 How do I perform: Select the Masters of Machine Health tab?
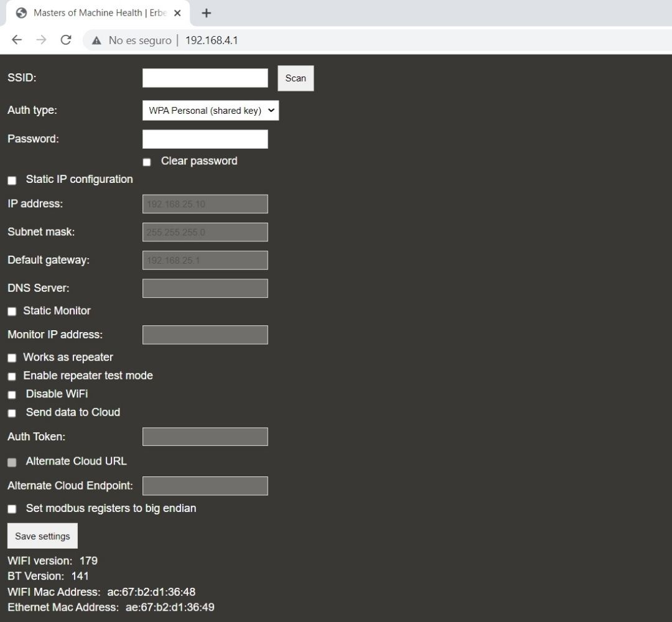93,12
